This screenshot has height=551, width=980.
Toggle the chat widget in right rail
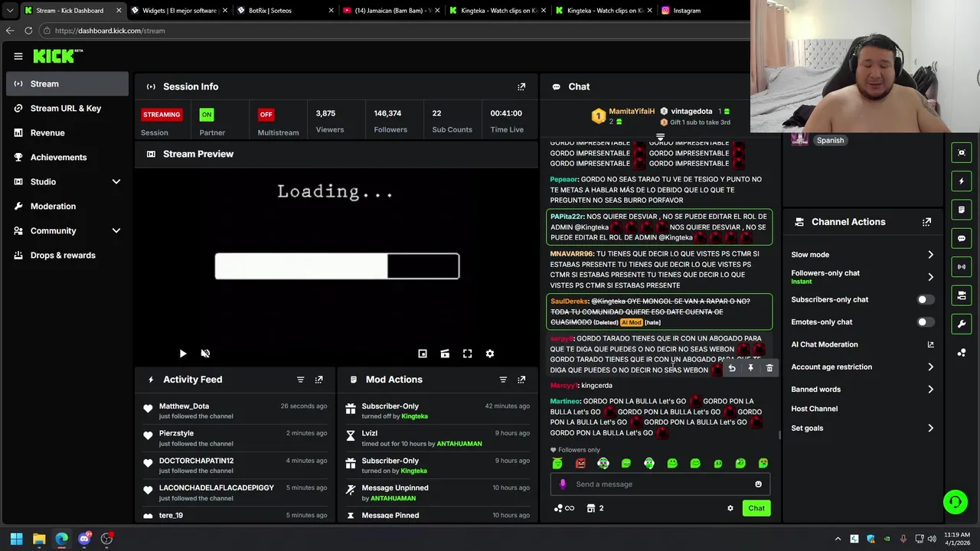962,238
